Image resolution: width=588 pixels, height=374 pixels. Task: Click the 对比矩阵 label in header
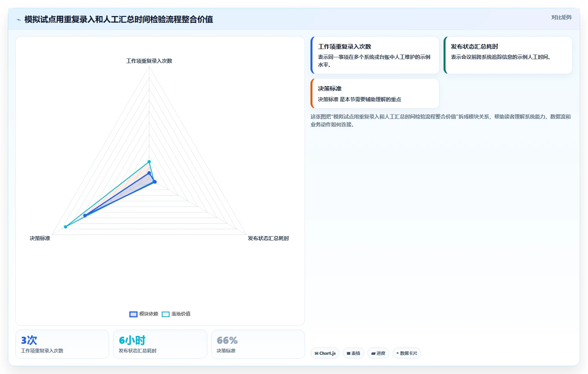coord(561,17)
